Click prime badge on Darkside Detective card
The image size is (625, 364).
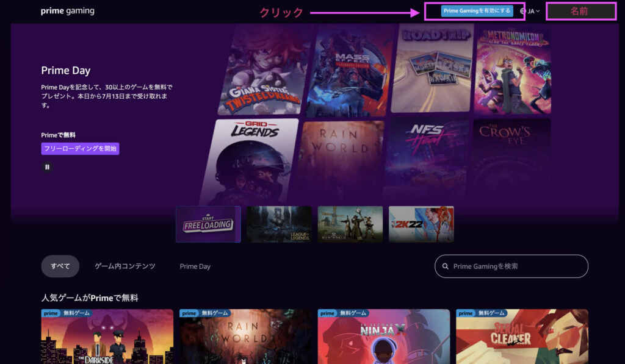[x=51, y=313]
